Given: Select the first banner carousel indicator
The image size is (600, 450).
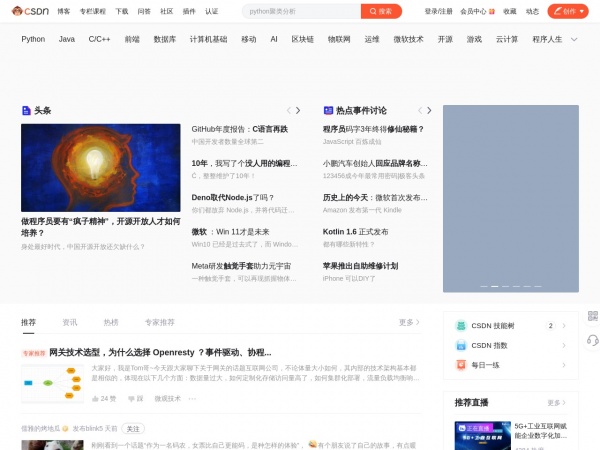Looking at the screenshot, I should coord(484,286).
